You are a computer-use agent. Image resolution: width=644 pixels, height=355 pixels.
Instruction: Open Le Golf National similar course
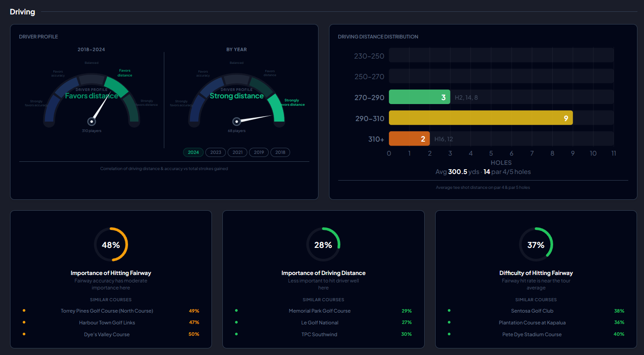click(x=320, y=323)
